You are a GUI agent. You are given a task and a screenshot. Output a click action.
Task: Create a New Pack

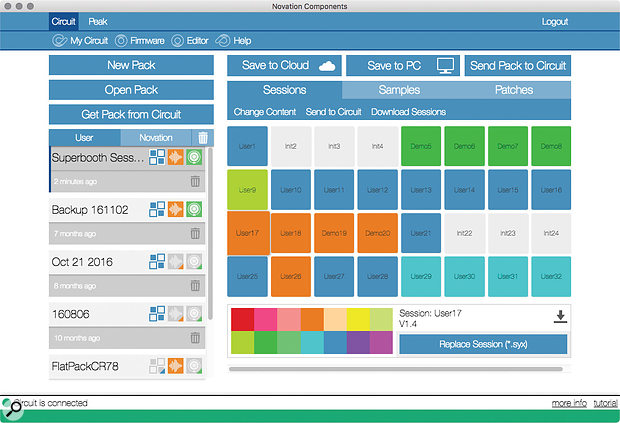(131, 65)
